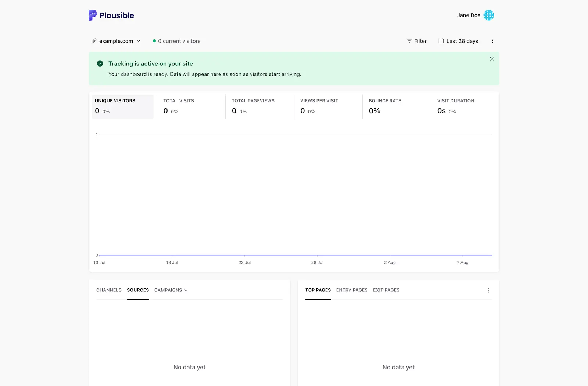This screenshot has height=386, width=588.
Task: Select the Total Pageviews metric
Action: pos(259,107)
